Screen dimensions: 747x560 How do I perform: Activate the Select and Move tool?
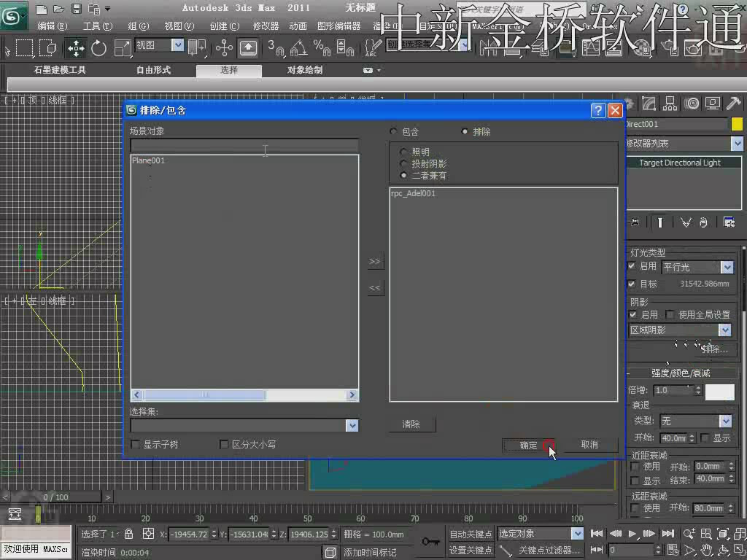tap(76, 47)
